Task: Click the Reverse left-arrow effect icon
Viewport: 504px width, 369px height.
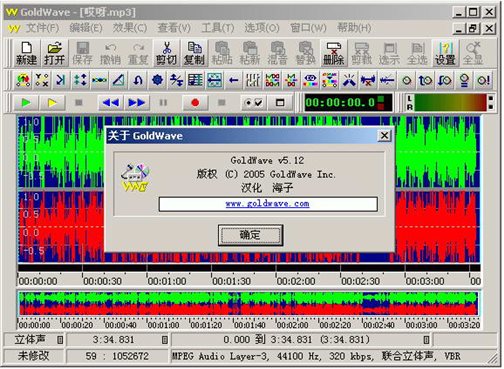Action: click(x=234, y=80)
